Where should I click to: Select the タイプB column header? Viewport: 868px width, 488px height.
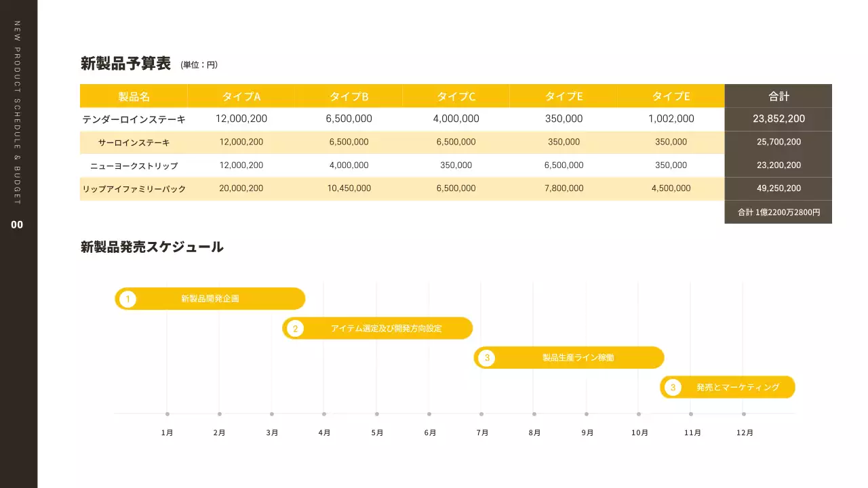(349, 96)
